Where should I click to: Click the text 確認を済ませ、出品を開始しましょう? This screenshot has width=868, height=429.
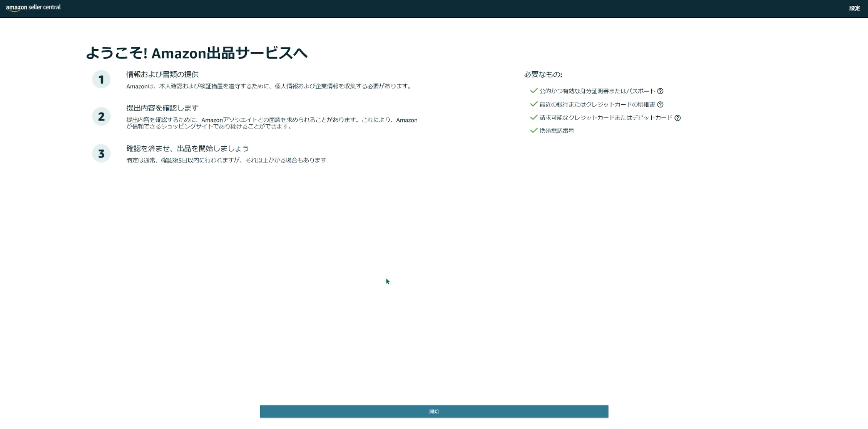pos(187,149)
